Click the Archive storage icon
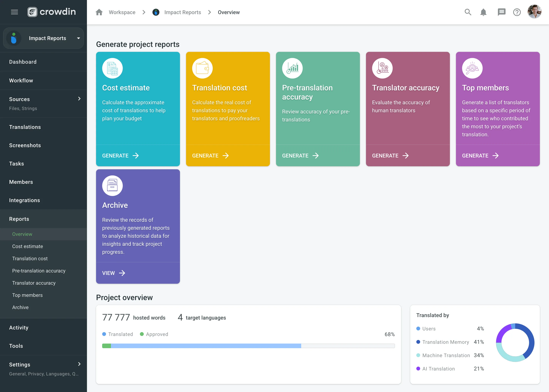Screen dimensions: 549x392 tap(112, 185)
